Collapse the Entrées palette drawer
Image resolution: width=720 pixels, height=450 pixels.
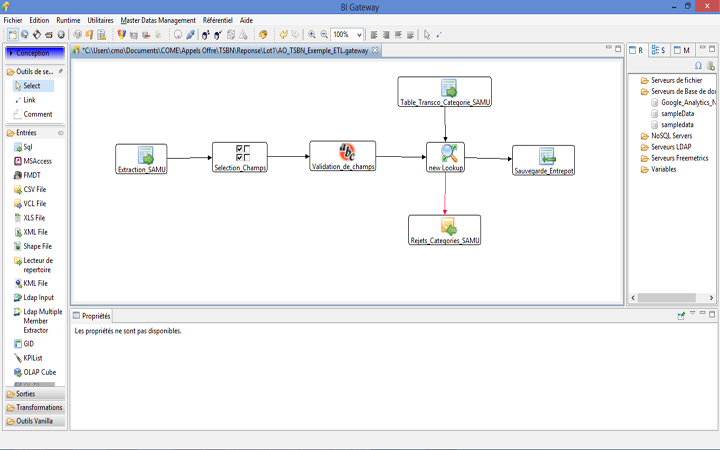35,133
